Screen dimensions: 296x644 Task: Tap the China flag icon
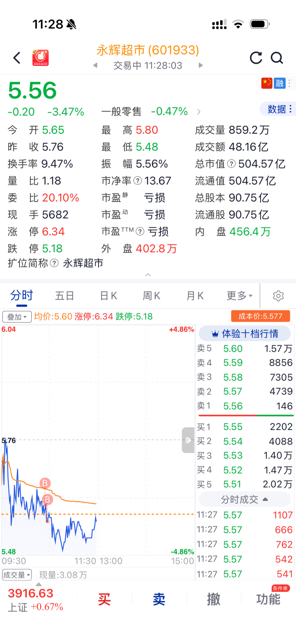[267, 83]
